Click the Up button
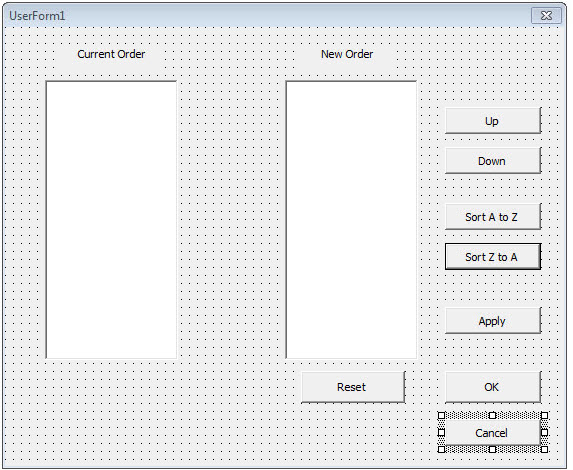This screenshot has width=573, height=470. click(493, 121)
